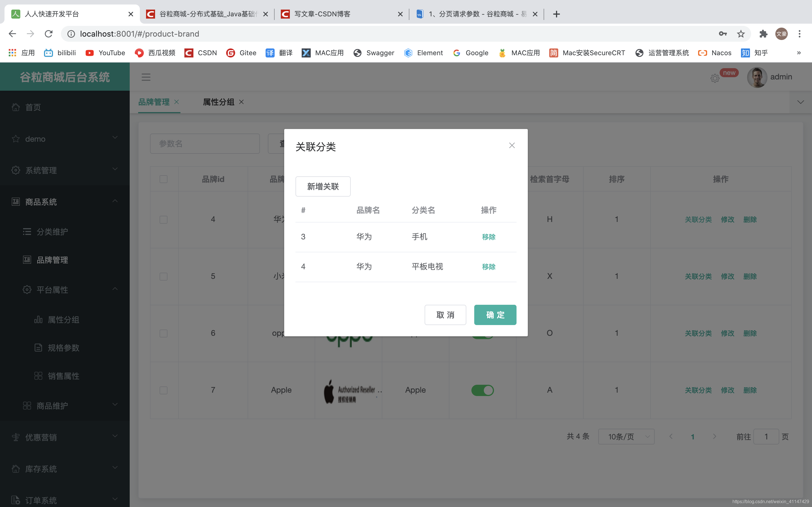812x507 pixels.
Task: Open the settings gear icon in header
Action: coord(715,78)
